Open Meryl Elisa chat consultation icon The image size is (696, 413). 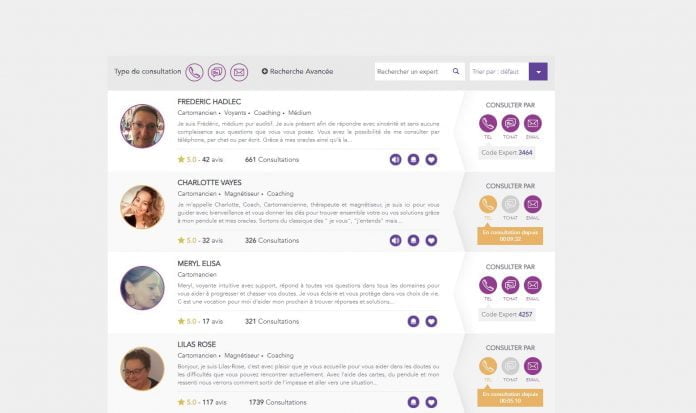click(x=510, y=285)
